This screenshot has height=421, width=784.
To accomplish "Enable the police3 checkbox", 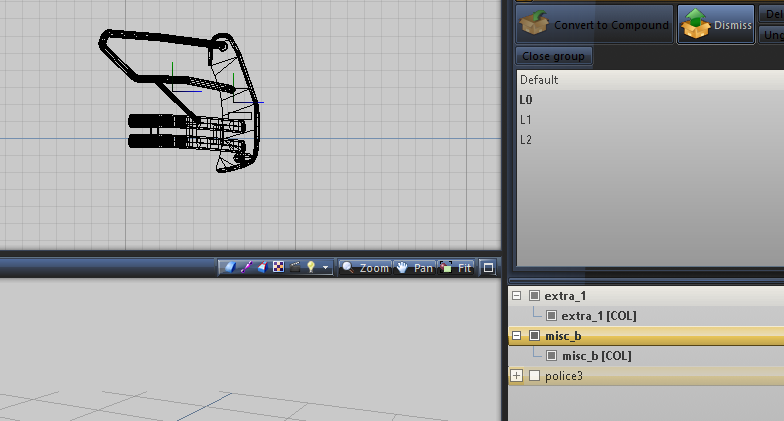I will click(534, 376).
